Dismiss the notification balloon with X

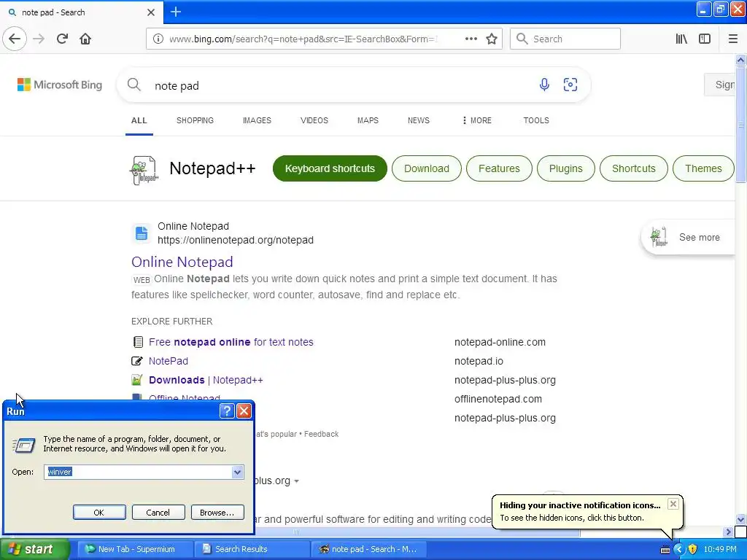pos(673,504)
